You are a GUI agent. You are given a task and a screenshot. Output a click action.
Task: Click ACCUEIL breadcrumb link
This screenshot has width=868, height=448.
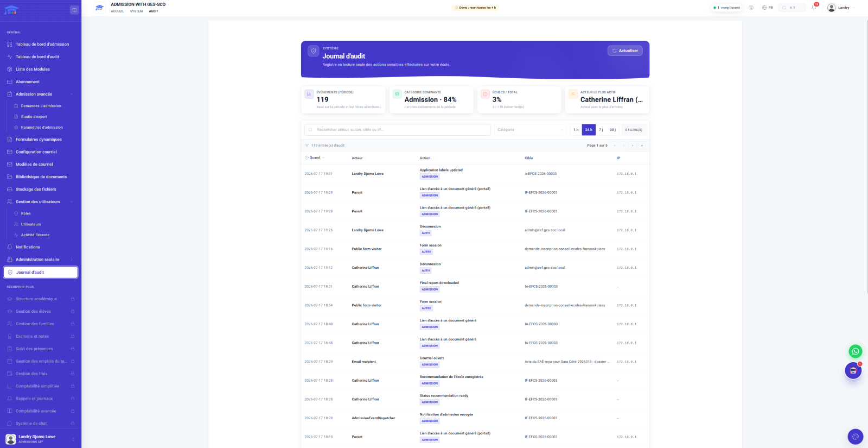[x=117, y=11]
